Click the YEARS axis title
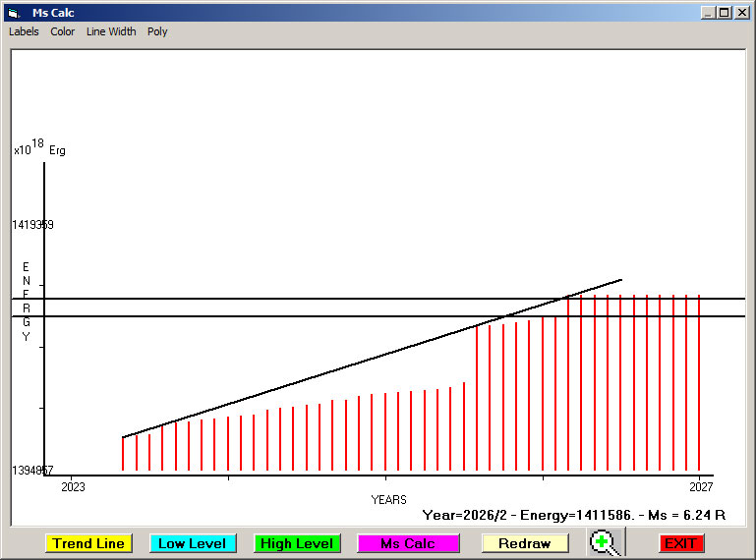This screenshot has width=756, height=560. point(388,500)
